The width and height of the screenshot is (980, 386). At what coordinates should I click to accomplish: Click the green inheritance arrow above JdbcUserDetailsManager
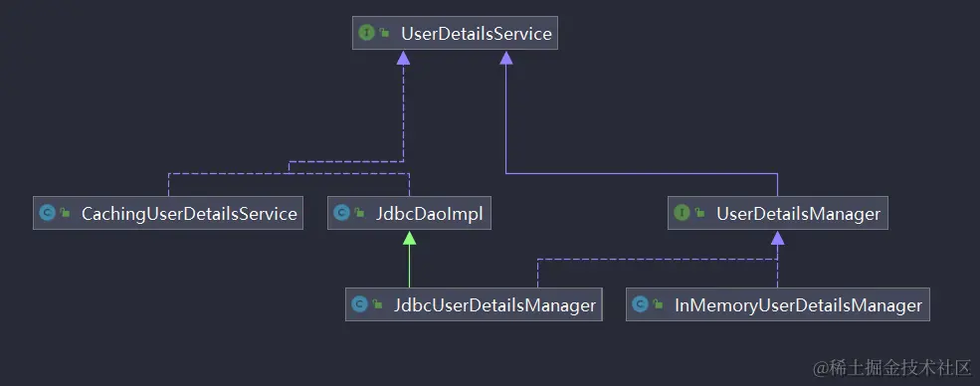[x=409, y=238]
